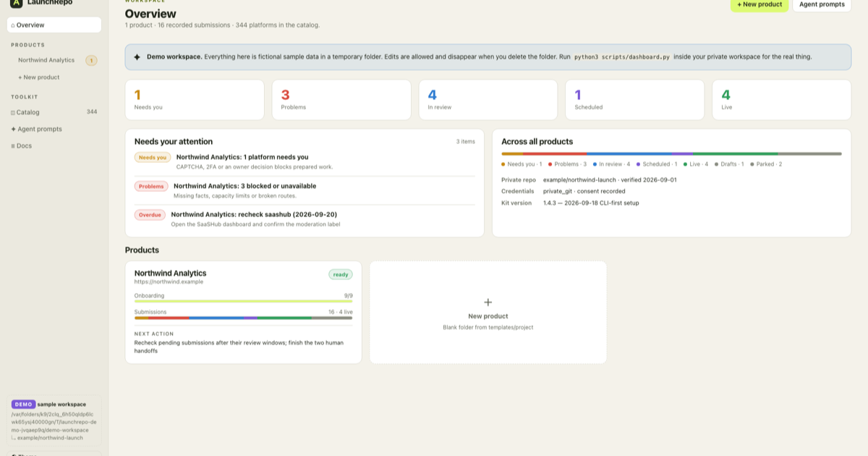Open Docs from the sidebar

[x=21, y=145]
